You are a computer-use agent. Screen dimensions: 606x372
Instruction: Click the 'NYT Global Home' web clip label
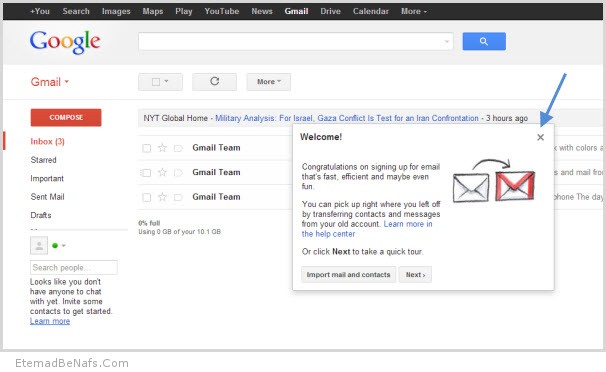[x=175, y=118]
